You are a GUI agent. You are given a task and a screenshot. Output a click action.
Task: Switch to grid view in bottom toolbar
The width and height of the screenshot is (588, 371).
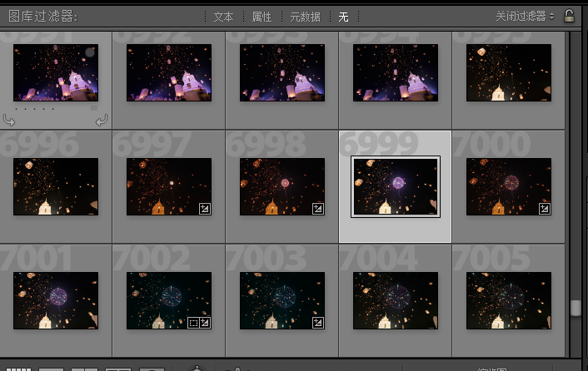click(x=18, y=368)
